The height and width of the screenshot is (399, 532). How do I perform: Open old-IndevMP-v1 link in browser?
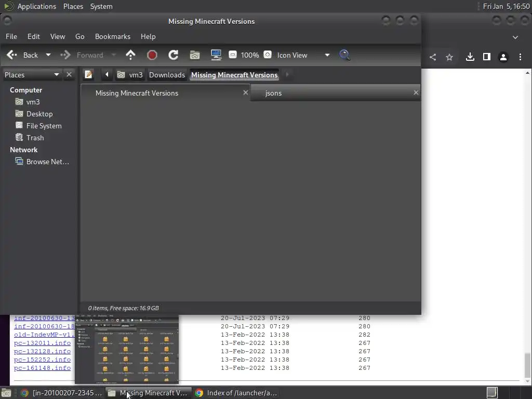pyautogui.click(x=44, y=335)
